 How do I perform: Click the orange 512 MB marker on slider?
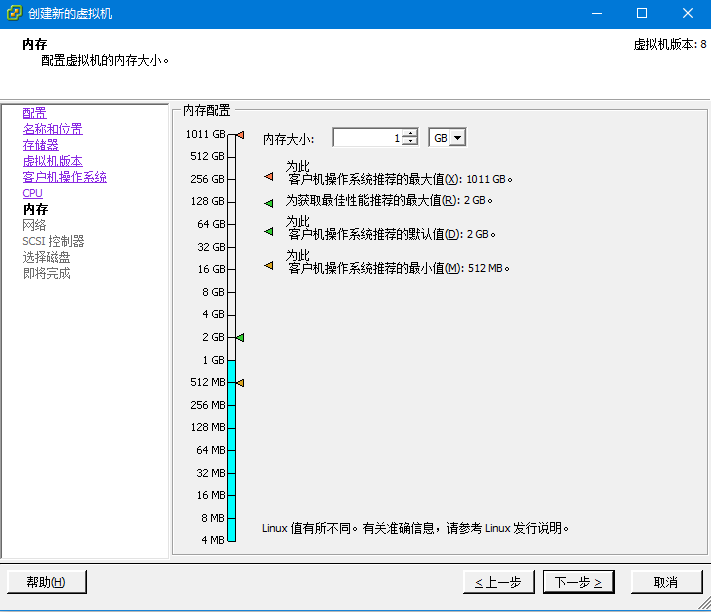[x=240, y=383]
